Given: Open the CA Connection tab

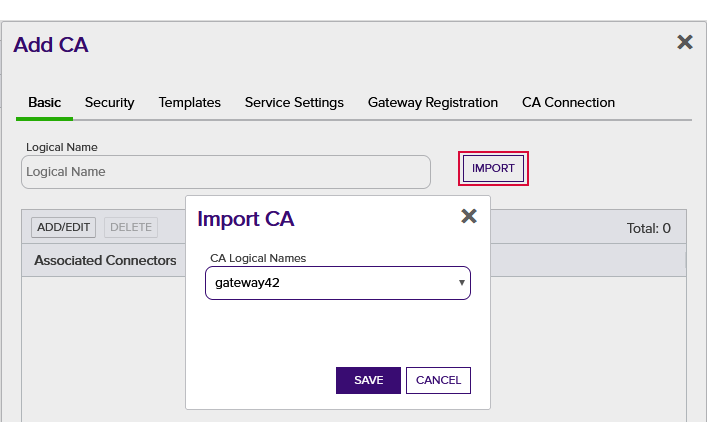Looking at the screenshot, I should (568, 103).
